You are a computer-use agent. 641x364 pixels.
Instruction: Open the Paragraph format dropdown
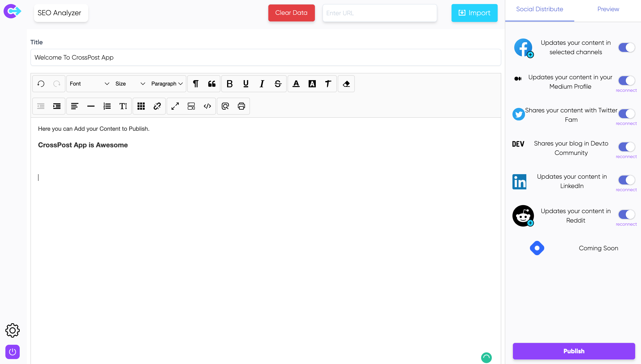pyautogui.click(x=167, y=84)
